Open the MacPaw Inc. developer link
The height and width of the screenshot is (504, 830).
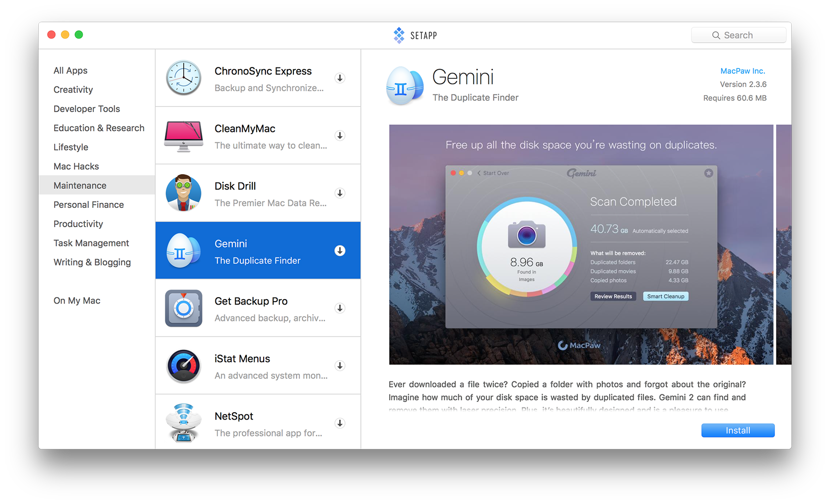coord(743,71)
